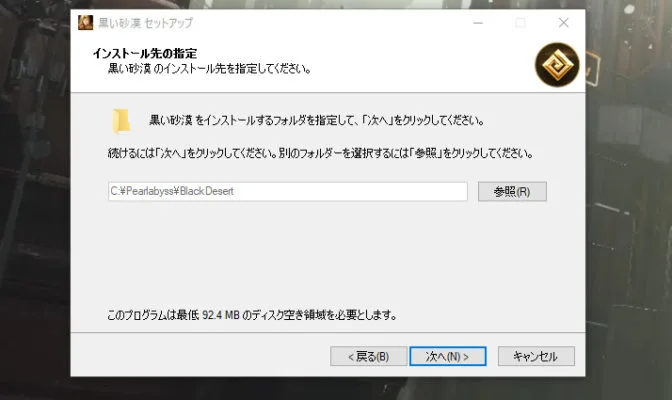Viewport: 672px width, 400px height.
Task: Click subtitle 黒い砂漠 のインストール先を指定してください。
Action: tap(209, 69)
